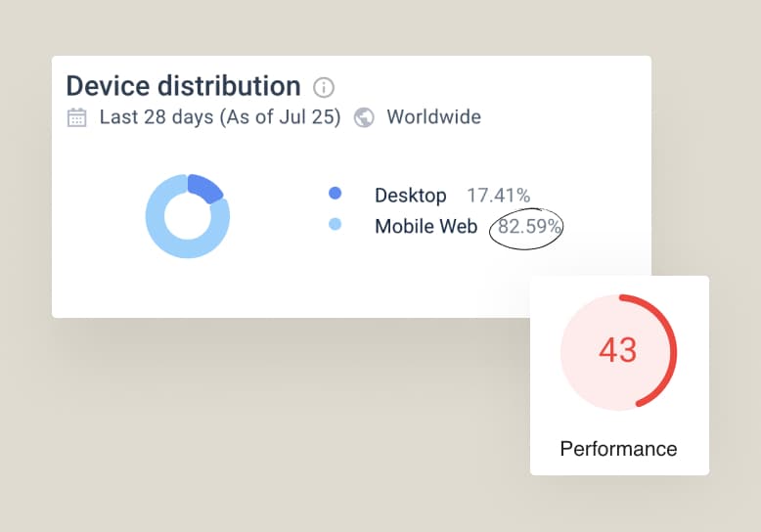Viewport: 761px width, 532px height.
Task: Click the info icon beside Device distribution
Action: point(323,87)
